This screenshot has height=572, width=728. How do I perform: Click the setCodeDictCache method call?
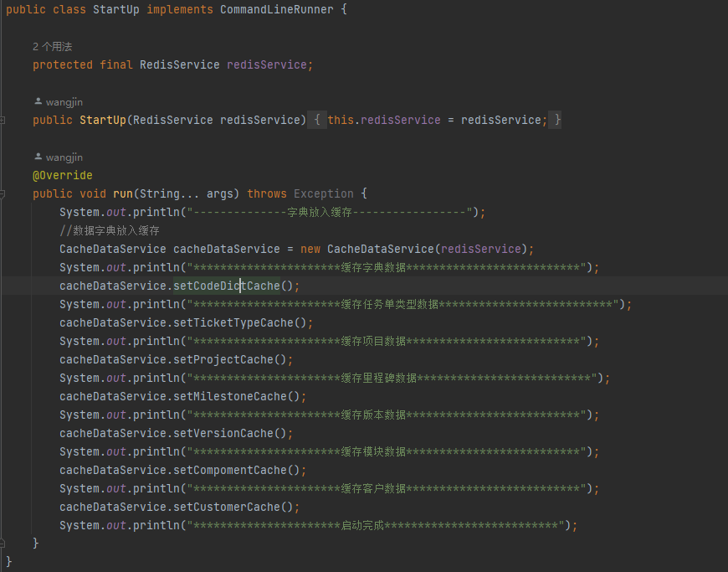[x=227, y=286]
